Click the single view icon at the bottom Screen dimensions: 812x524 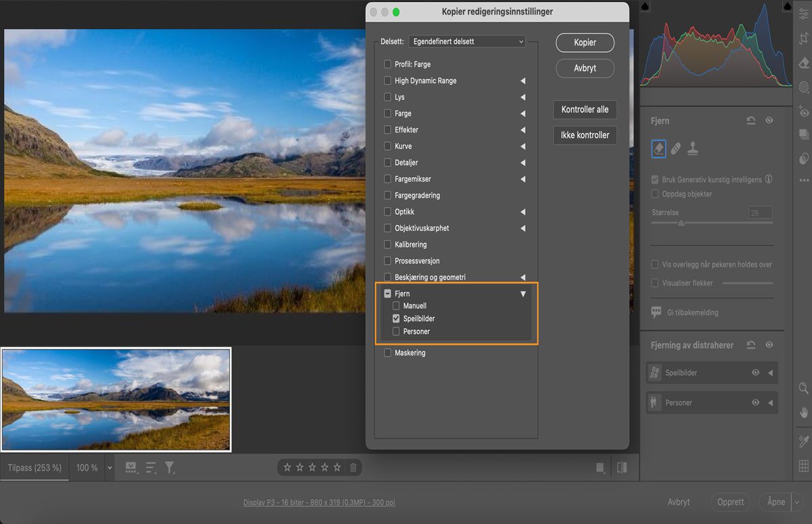(x=600, y=468)
